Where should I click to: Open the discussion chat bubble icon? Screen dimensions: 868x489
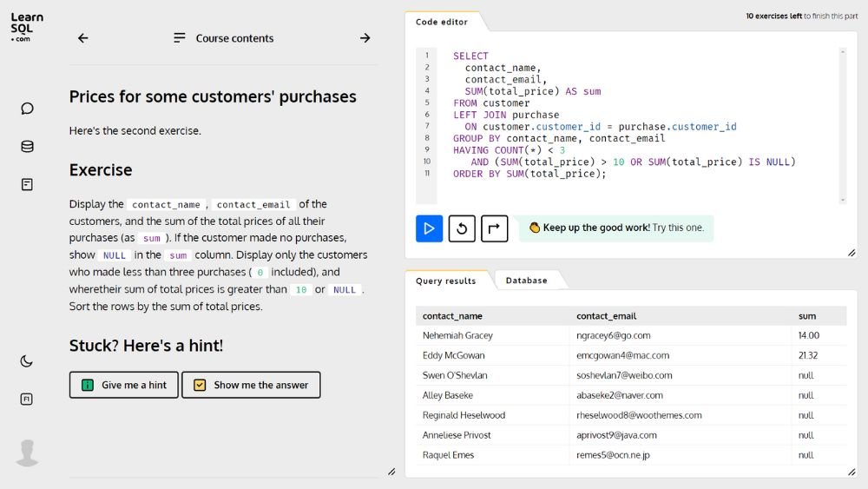click(27, 109)
